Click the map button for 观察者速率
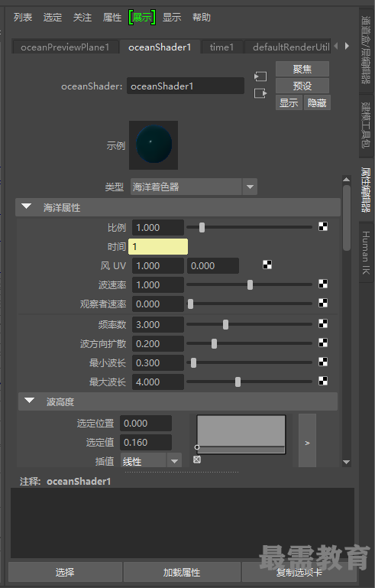The height and width of the screenshot is (588, 375). [x=323, y=303]
